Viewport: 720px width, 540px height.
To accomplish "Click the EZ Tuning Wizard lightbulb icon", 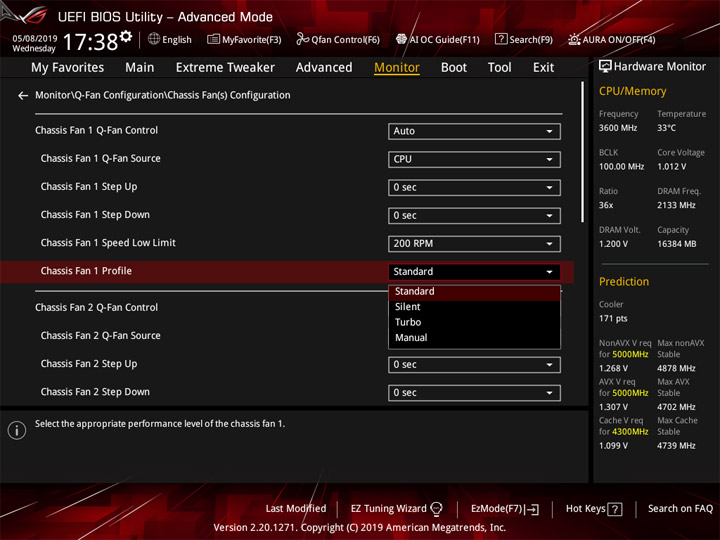I will (436, 509).
